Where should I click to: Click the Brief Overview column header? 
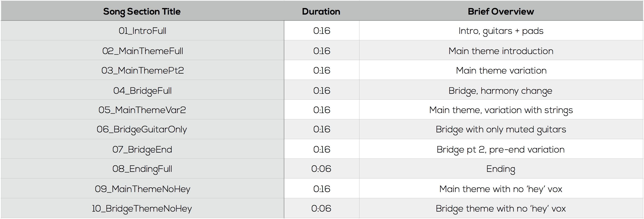[x=501, y=11]
